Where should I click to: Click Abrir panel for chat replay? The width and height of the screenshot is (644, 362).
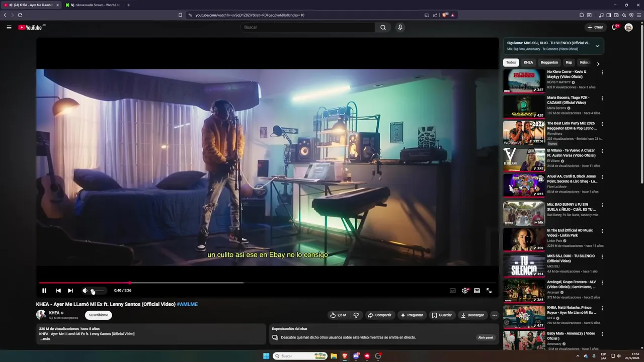(x=486, y=337)
